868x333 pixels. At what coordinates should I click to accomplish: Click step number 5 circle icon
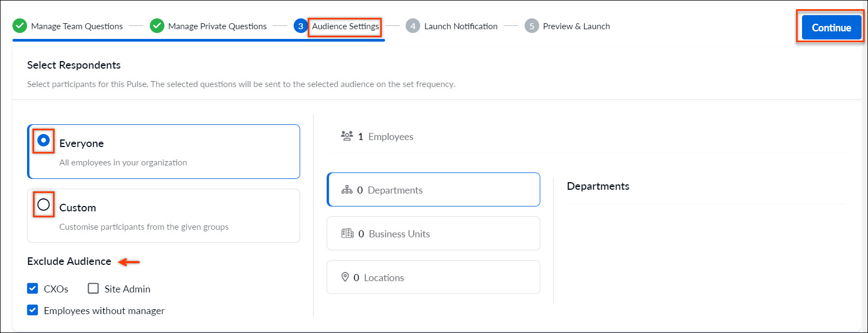tap(532, 26)
